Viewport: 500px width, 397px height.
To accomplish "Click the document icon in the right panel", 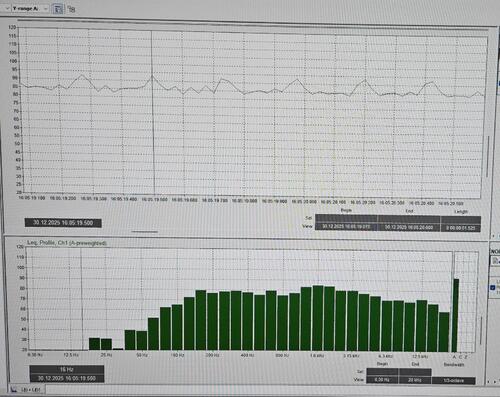I will pyautogui.click(x=495, y=262).
